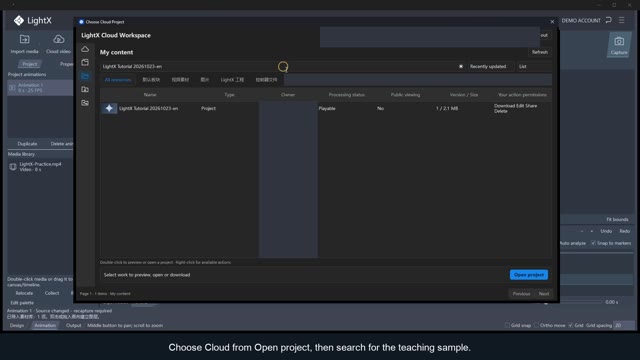Click the Next page button
Screen dimensions: 640x360
click(544, 293)
